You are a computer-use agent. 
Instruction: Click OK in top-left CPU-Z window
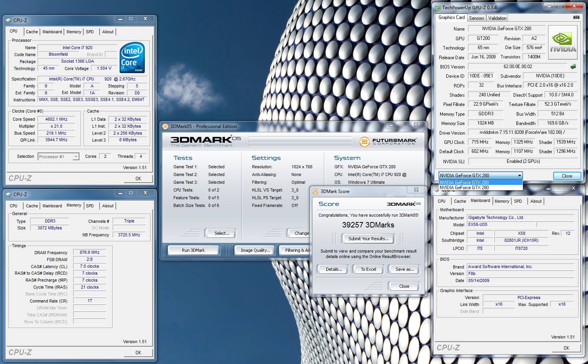138,179
